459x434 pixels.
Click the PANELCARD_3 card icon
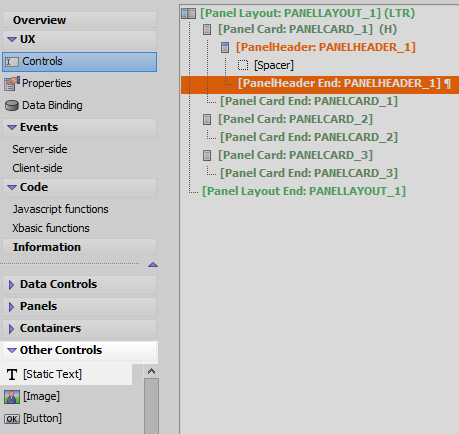point(207,155)
